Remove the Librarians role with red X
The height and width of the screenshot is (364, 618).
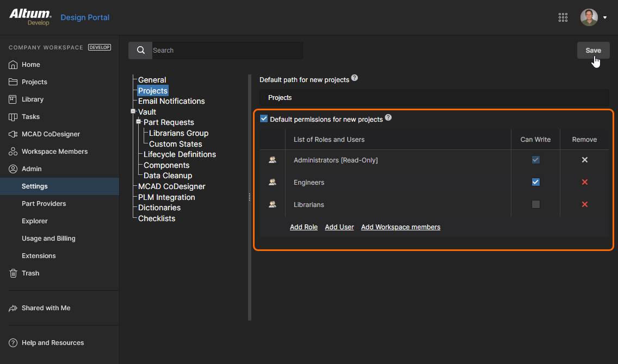pyautogui.click(x=584, y=204)
